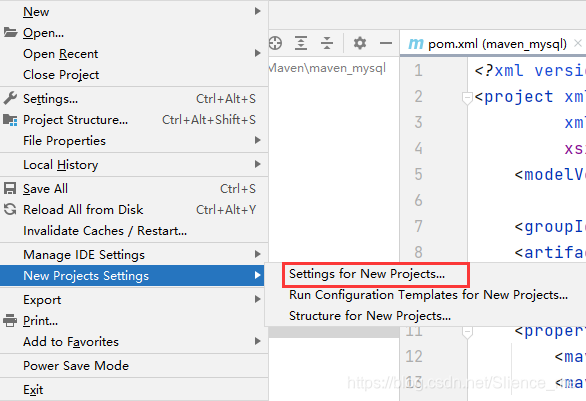Select Invalidate Caches / Restart
Viewport: 586px width, 401px height.
105,231
